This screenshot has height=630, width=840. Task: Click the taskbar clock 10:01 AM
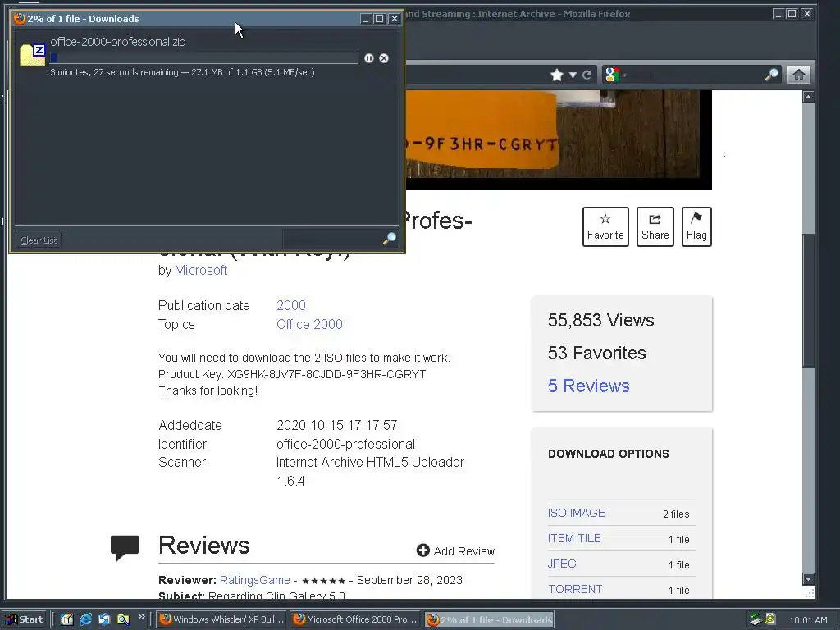click(808, 620)
